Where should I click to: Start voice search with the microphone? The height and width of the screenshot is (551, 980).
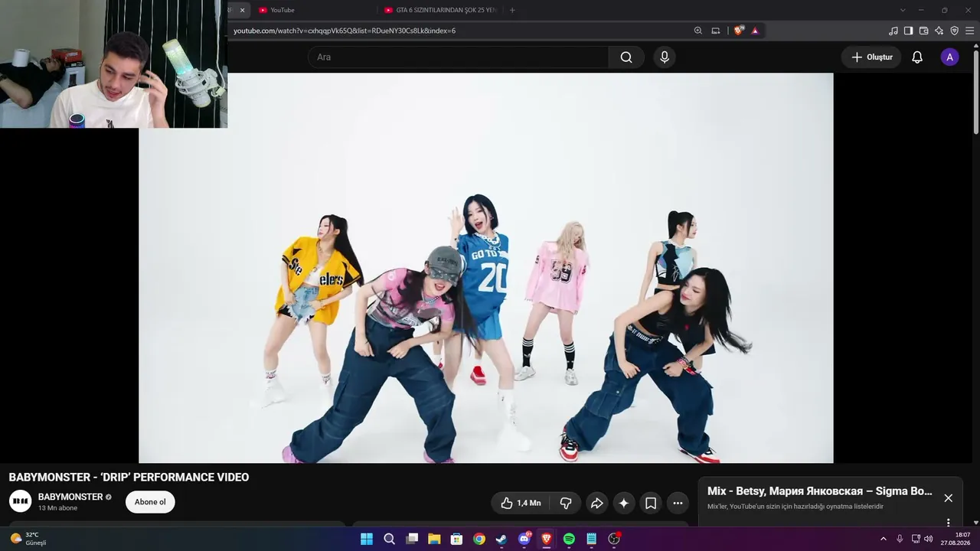coord(665,57)
